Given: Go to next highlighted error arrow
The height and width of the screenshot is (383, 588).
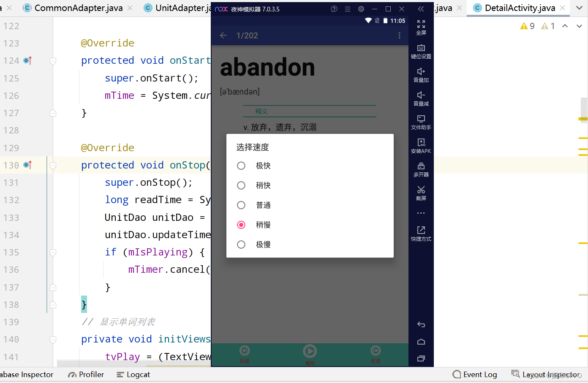Looking at the screenshot, I should point(579,26).
